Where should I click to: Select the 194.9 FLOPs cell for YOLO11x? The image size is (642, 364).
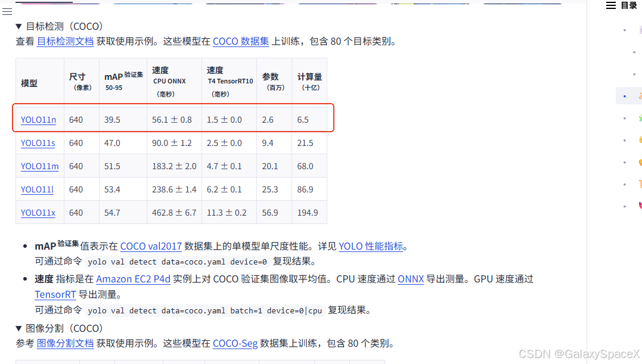pos(309,213)
